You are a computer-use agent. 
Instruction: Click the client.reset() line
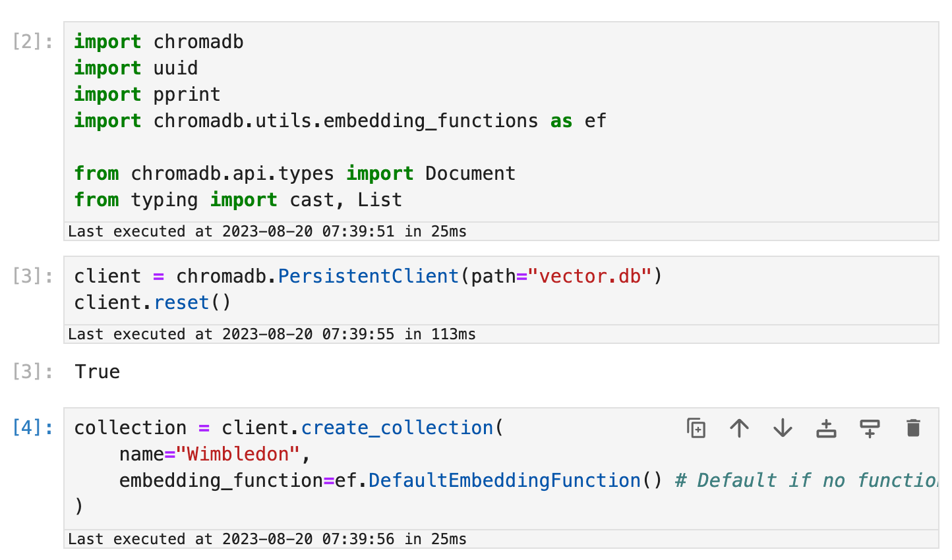[153, 303]
